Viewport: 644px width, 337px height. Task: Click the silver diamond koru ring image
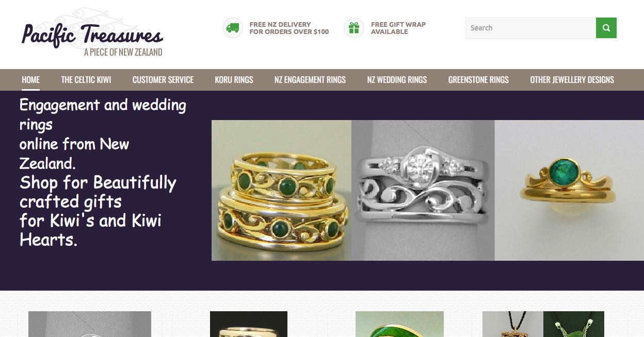[423, 190]
